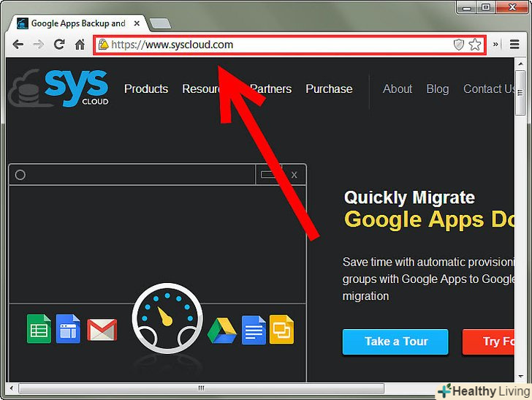Click the browser forward arrow

(x=38, y=45)
